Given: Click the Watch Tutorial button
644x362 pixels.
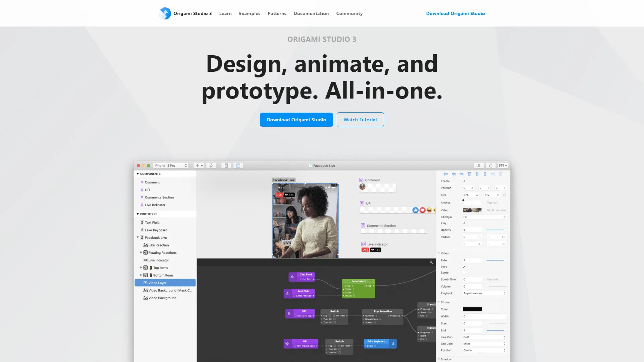Looking at the screenshot, I should coord(360,120).
